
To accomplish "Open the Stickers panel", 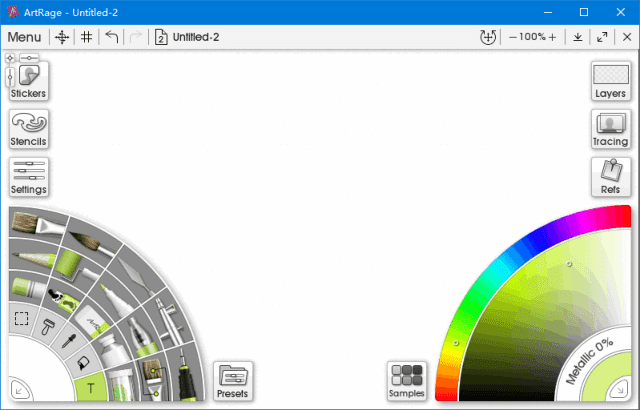I will point(29,81).
